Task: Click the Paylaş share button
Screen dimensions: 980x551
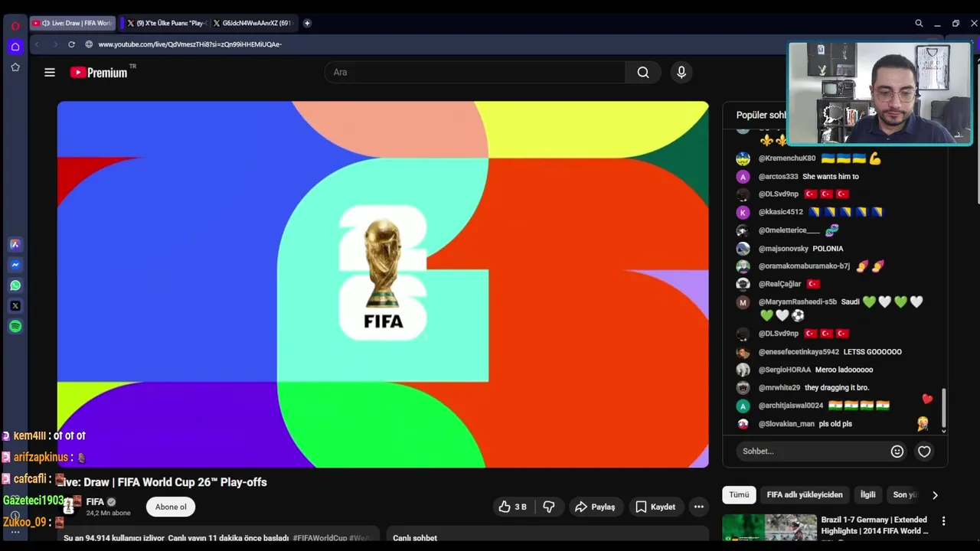Action: pos(595,507)
